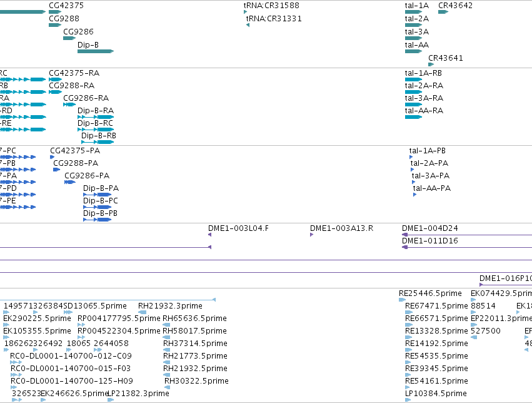Select the DME1-004D24 BAC clone
This screenshot has width=532, height=403.
click(467, 235)
